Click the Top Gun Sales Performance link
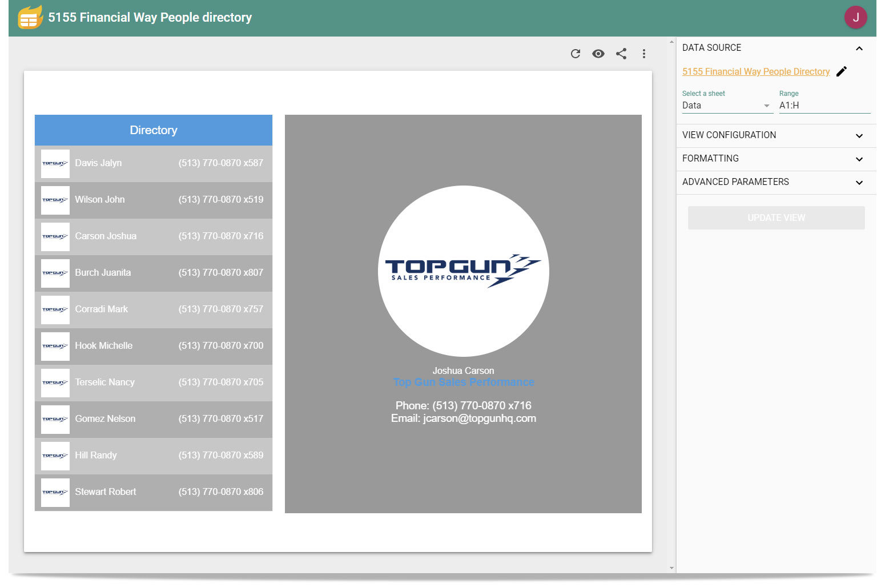The width and height of the screenshot is (885, 588). (x=464, y=382)
